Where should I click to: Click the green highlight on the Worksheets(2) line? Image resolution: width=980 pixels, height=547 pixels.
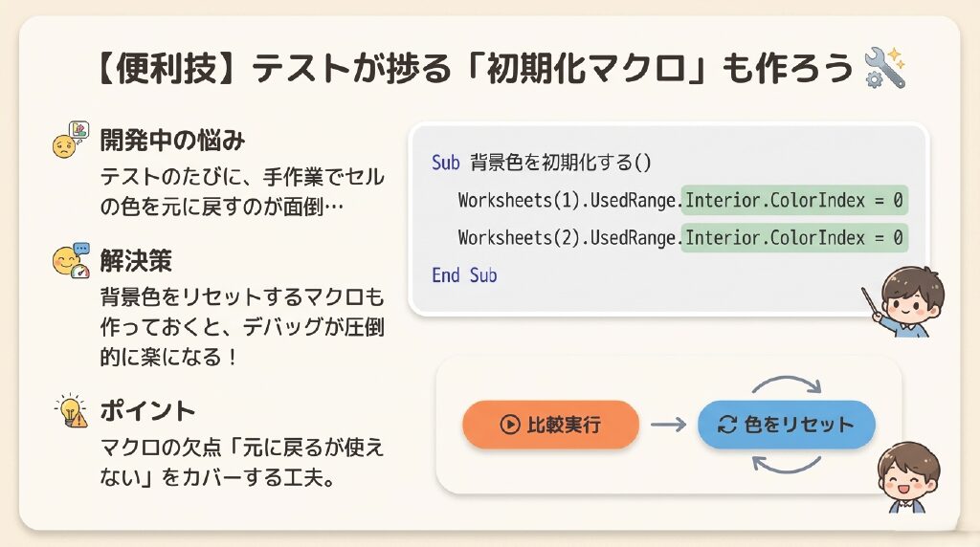click(793, 237)
